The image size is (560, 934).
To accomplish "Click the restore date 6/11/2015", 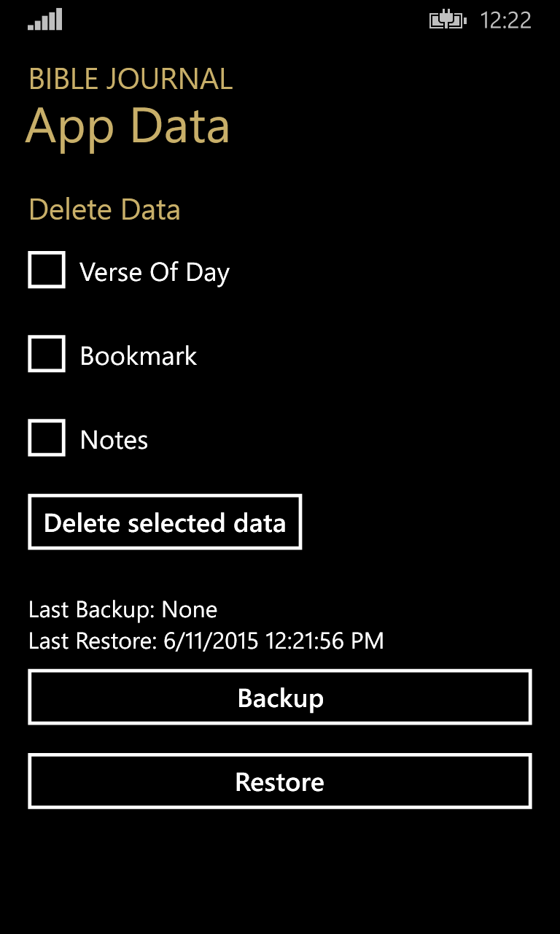I will pos(211,641).
